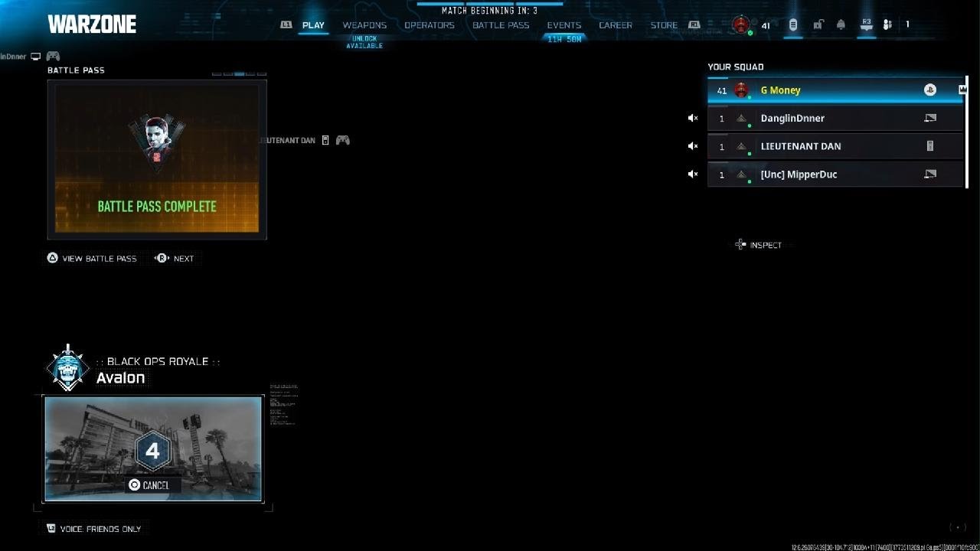Image resolution: width=980 pixels, height=551 pixels.
Task: Open the Battle Pass Complete card
Action: click(157, 159)
